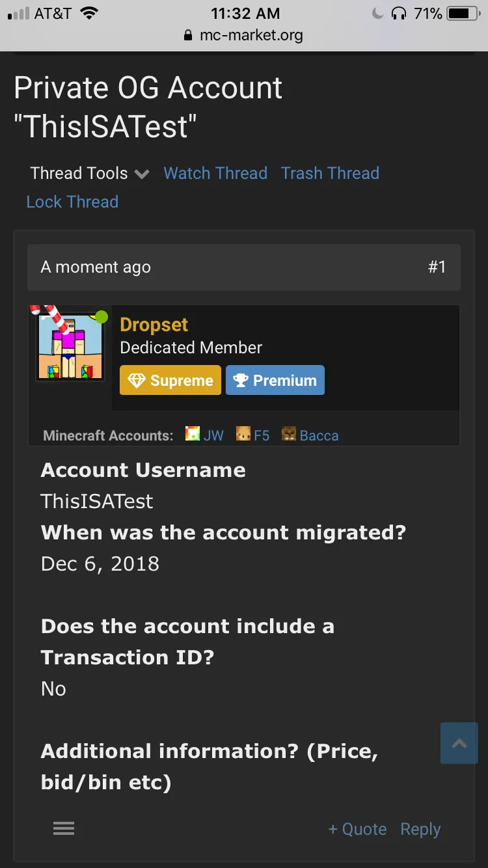Click the Bacca Minecraft account head icon
Image resolution: width=488 pixels, height=868 pixels.
pyautogui.click(x=289, y=434)
